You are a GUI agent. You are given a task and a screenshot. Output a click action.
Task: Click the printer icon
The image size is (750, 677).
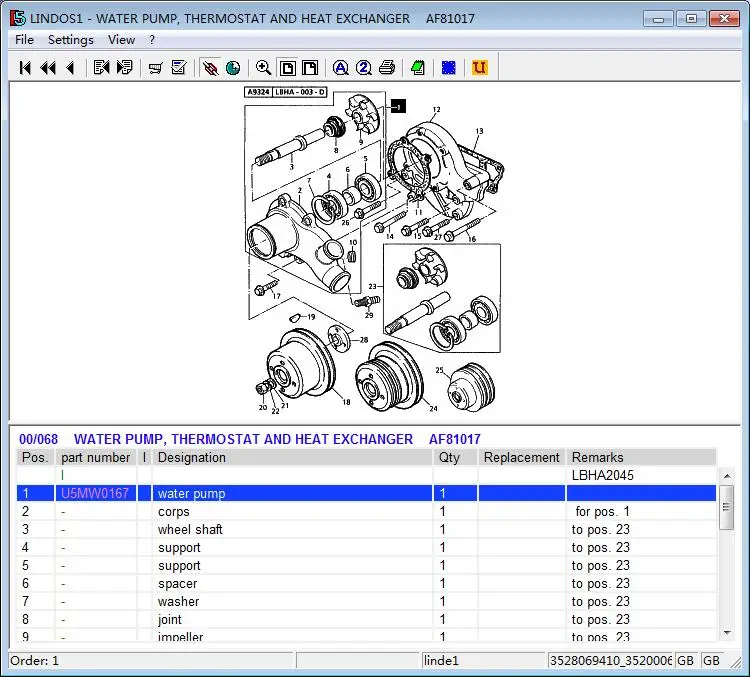coord(387,67)
